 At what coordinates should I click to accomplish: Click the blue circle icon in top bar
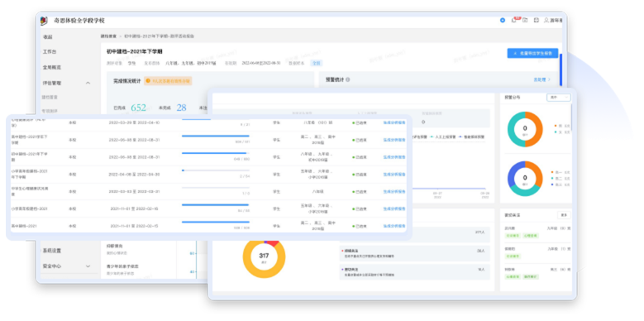(503, 20)
